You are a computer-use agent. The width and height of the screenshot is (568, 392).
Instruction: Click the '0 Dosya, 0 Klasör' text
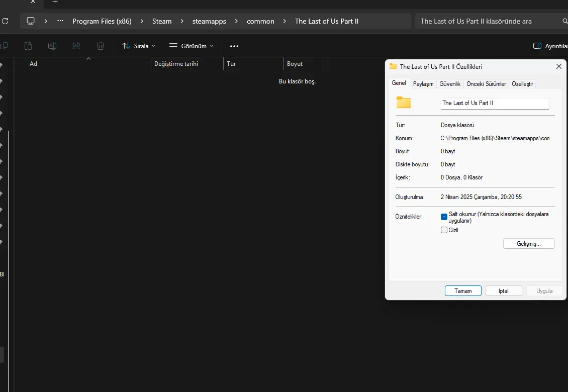click(x=461, y=177)
